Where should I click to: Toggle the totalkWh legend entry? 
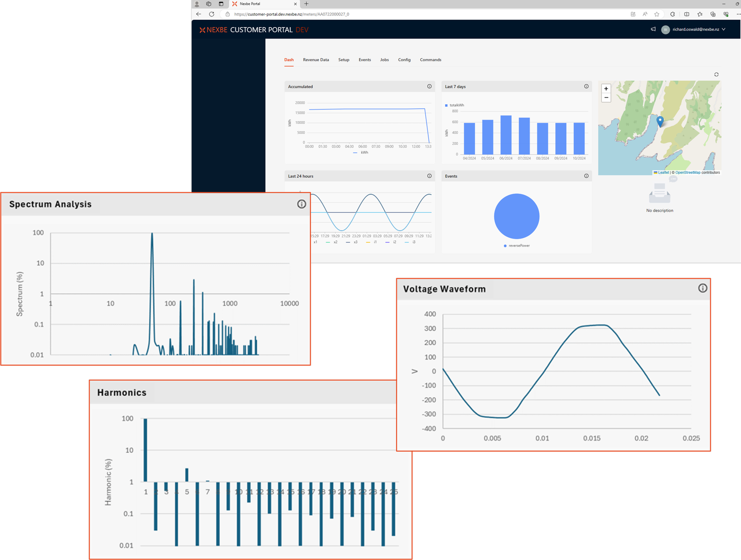coord(455,105)
